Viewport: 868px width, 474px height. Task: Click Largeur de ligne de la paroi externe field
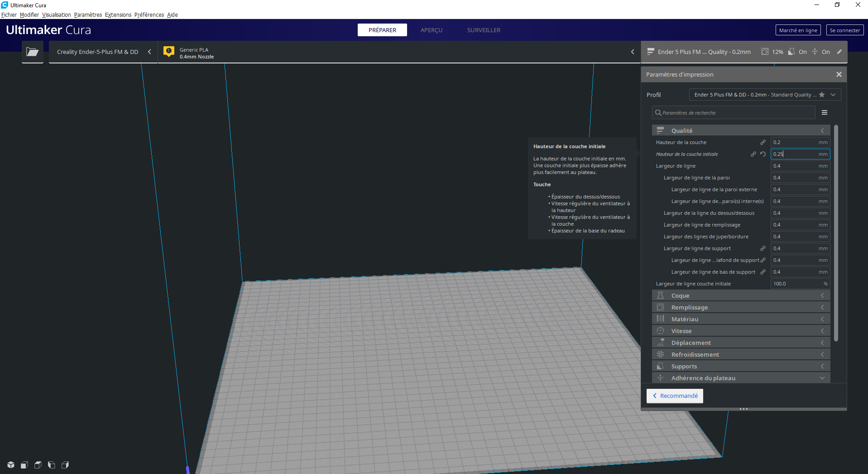click(800, 189)
